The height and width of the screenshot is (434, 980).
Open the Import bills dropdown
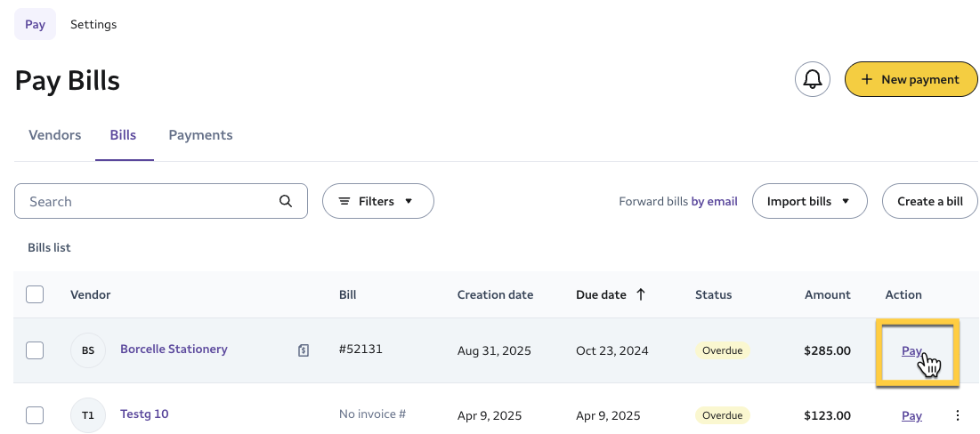click(804, 201)
